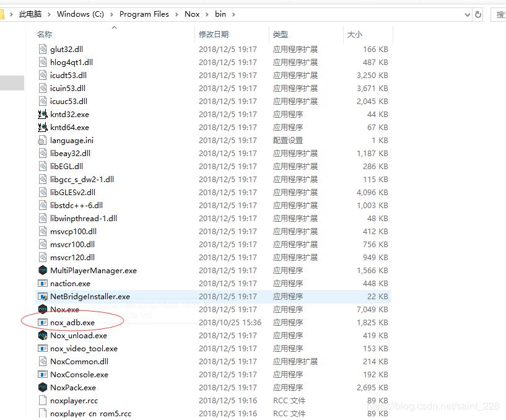This screenshot has width=506, height=420.
Task: Click the 配置设置 type of language.ini
Action: tap(288, 141)
